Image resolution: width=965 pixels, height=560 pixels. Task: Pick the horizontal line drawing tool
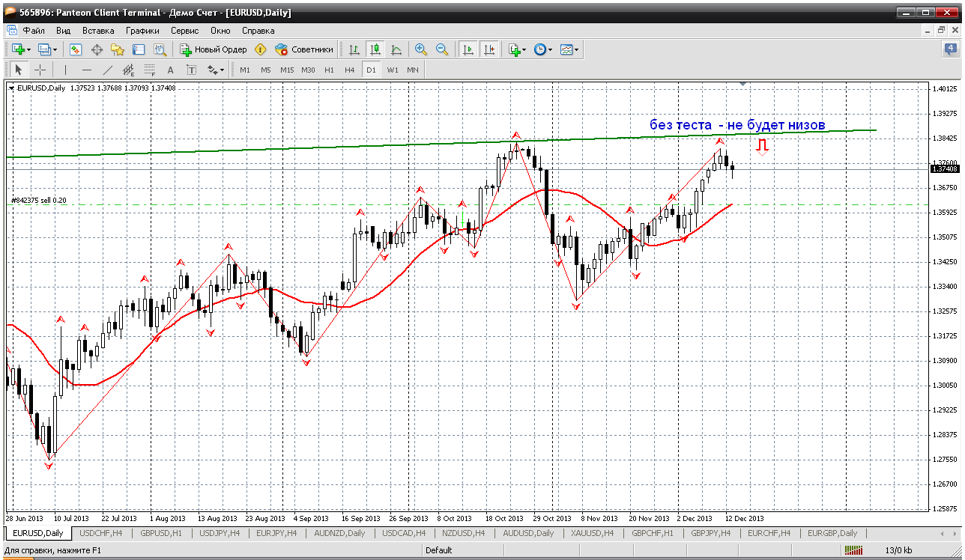[87, 70]
